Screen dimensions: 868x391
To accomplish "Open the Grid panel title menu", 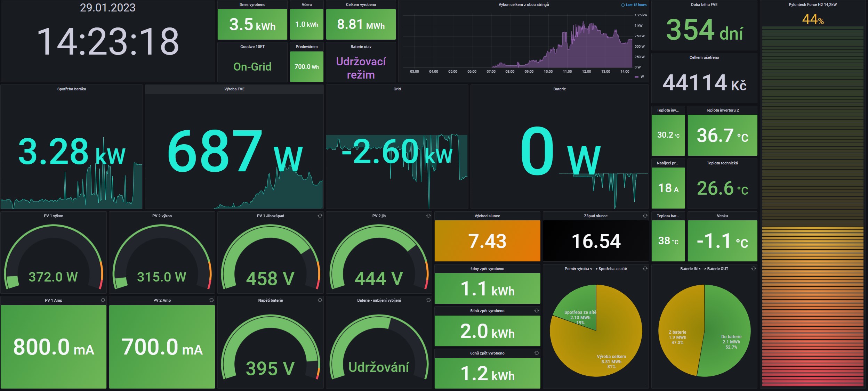I will pyautogui.click(x=397, y=89).
